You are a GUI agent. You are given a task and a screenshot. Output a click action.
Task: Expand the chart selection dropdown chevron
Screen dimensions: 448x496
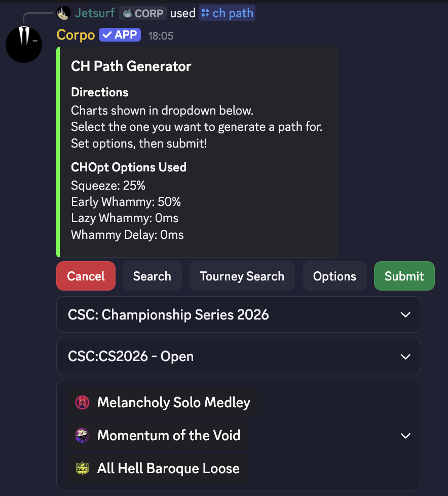pos(405,436)
